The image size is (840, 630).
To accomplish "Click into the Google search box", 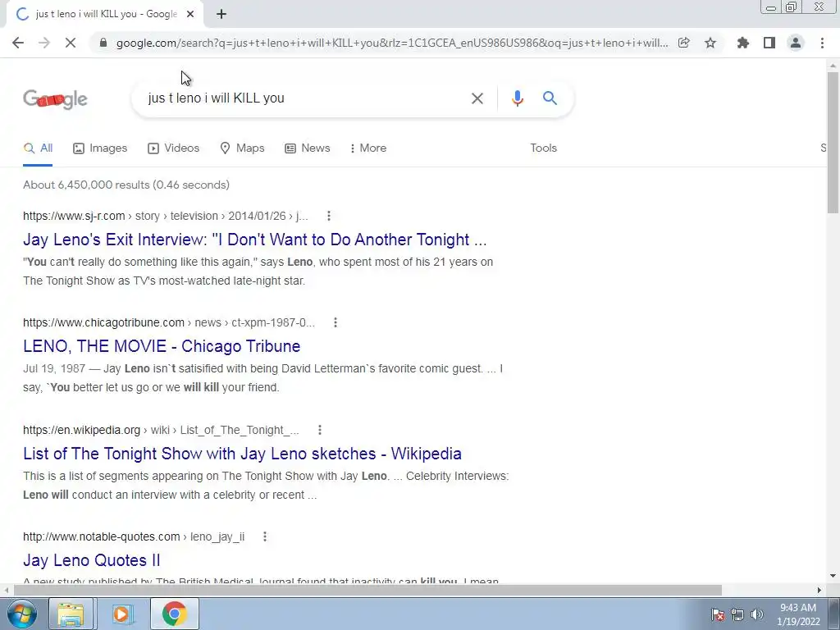I will [305, 98].
